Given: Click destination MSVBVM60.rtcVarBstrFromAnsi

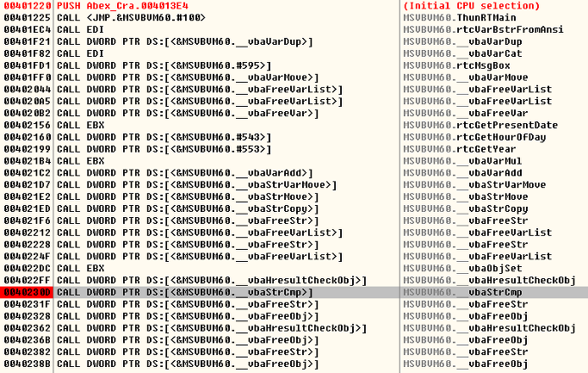Looking at the screenshot, I should click(x=483, y=29).
